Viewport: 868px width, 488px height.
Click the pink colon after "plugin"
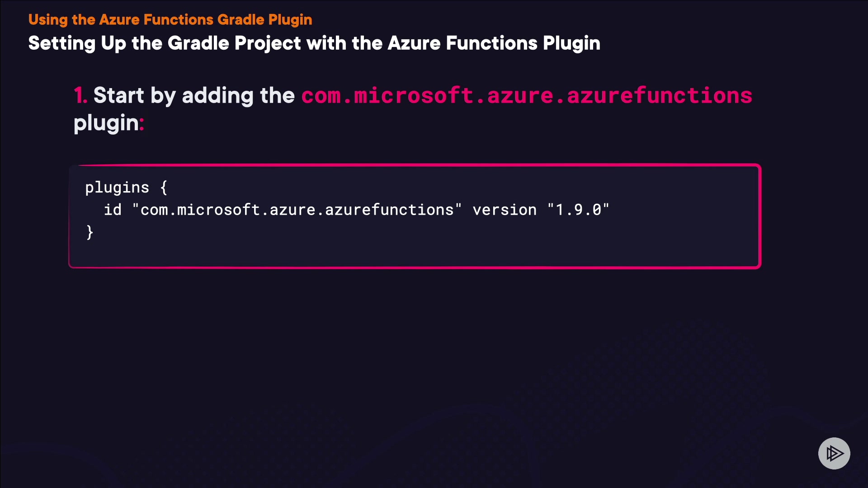pos(142,123)
